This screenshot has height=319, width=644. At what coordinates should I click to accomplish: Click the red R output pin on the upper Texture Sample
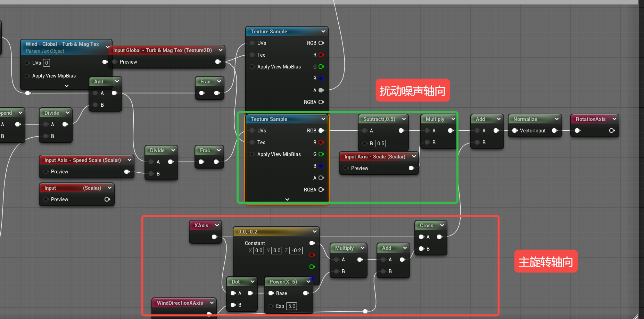pos(321,55)
